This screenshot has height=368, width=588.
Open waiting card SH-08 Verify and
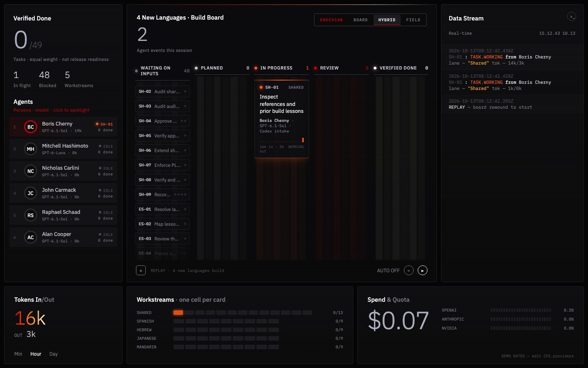tap(163, 180)
